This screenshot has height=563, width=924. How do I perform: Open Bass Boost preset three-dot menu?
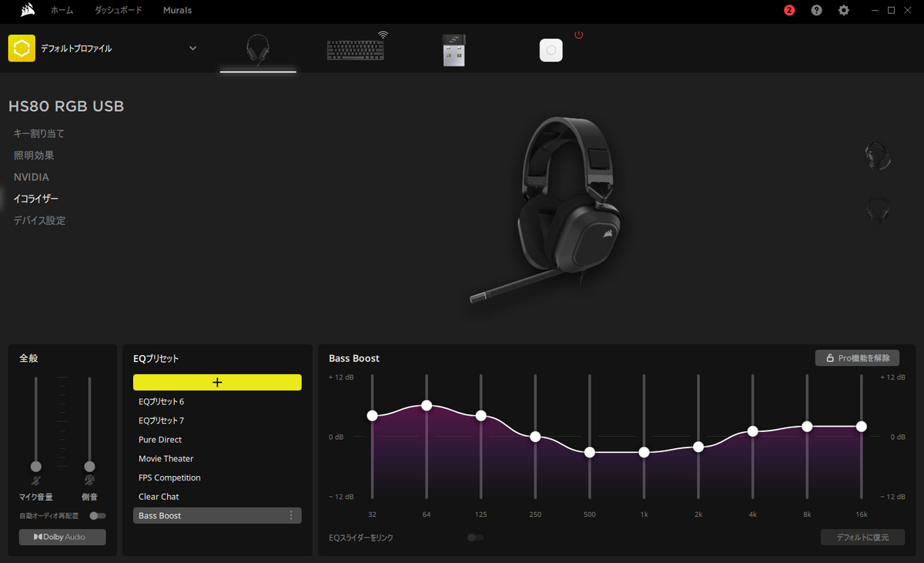pos(291,515)
